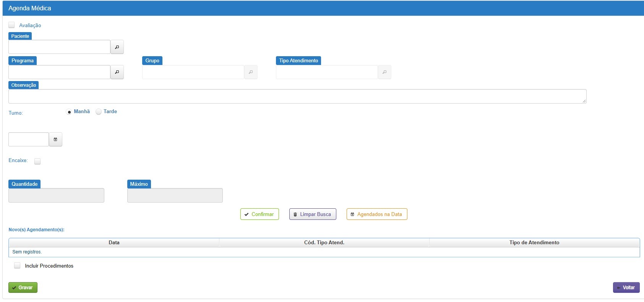Clear the search with Limpar Busca
The height and width of the screenshot is (302, 644).
point(313,214)
